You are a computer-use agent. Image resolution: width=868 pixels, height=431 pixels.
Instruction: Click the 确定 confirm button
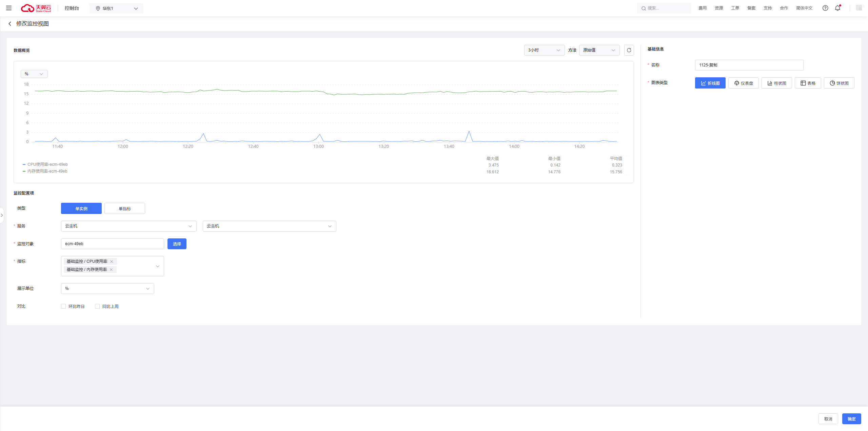coord(851,419)
